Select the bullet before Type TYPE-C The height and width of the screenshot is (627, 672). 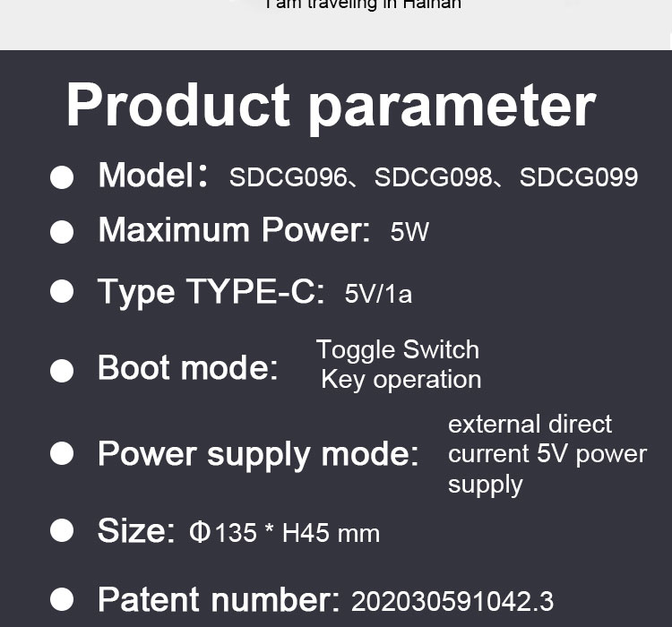pos(62,291)
